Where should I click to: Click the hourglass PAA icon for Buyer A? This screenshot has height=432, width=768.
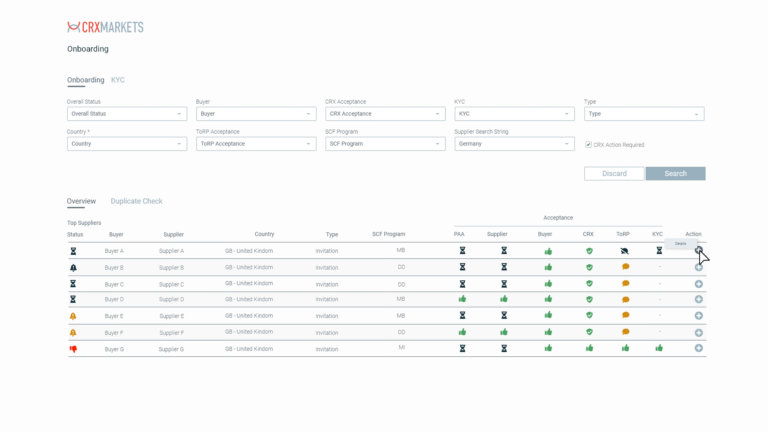(x=462, y=251)
